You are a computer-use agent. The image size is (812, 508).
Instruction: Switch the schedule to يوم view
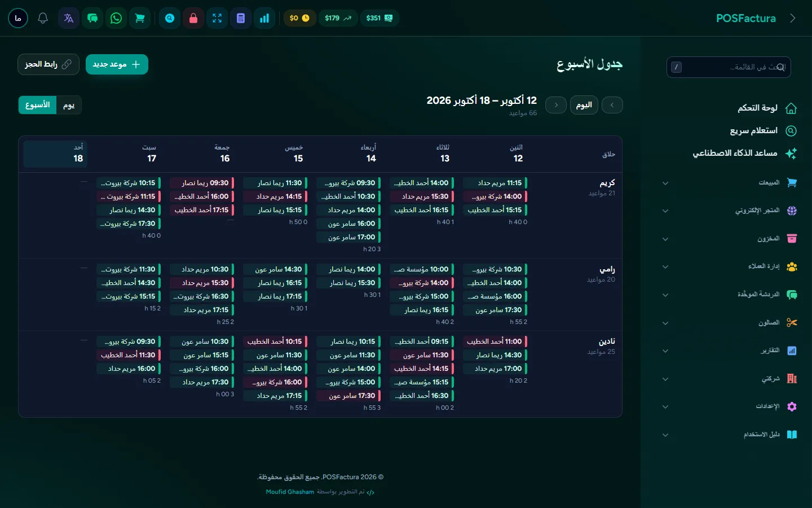(69, 105)
